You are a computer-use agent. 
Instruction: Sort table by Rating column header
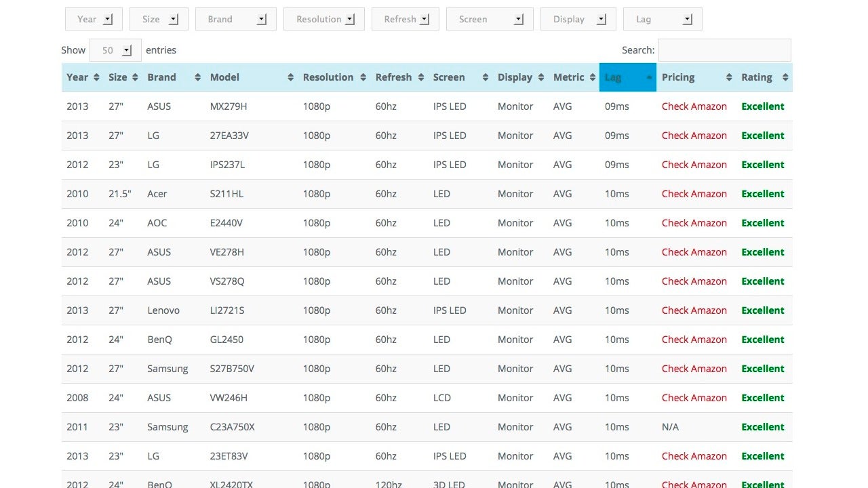764,77
